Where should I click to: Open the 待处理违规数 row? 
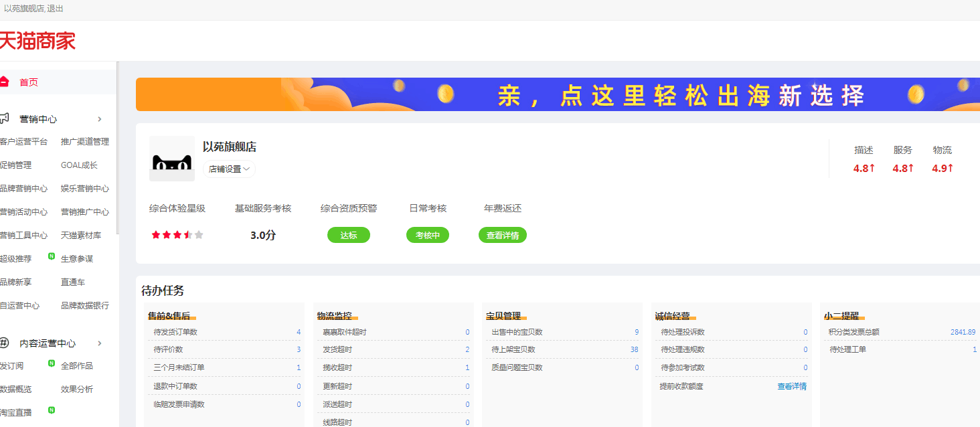click(732, 349)
